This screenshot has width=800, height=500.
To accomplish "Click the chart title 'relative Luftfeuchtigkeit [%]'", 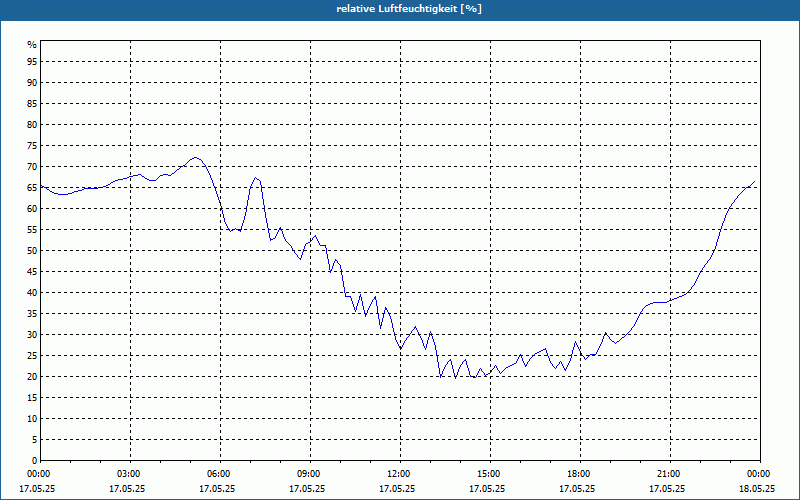I will 409,9.
